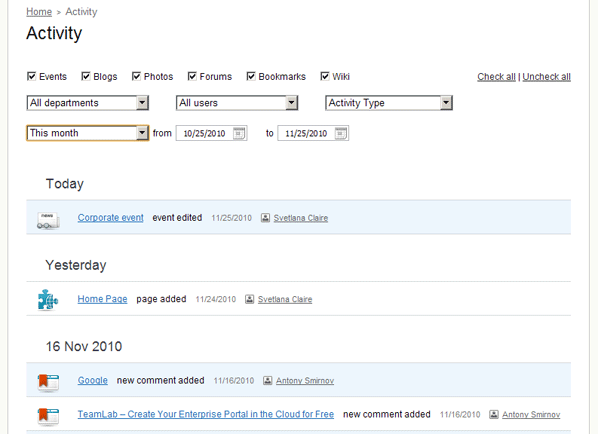This screenshot has width=598, height=434.
Task: Click user avatar icon next to 11/25/2010 date
Action: (x=265, y=218)
